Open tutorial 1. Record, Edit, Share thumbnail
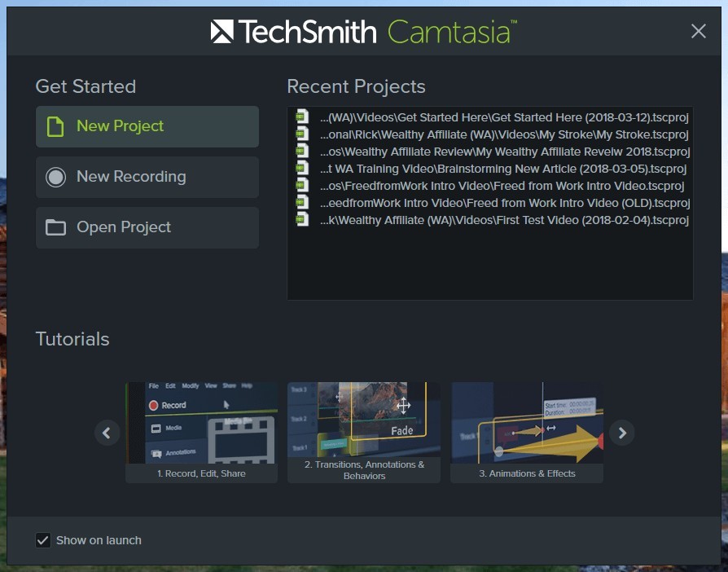This screenshot has height=572, width=728. click(x=201, y=423)
